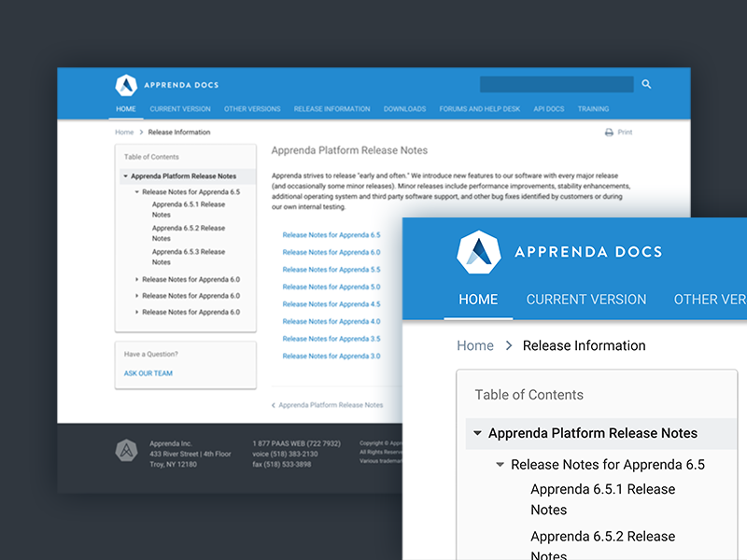Open the Release Information nav tab

coord(332,109)
